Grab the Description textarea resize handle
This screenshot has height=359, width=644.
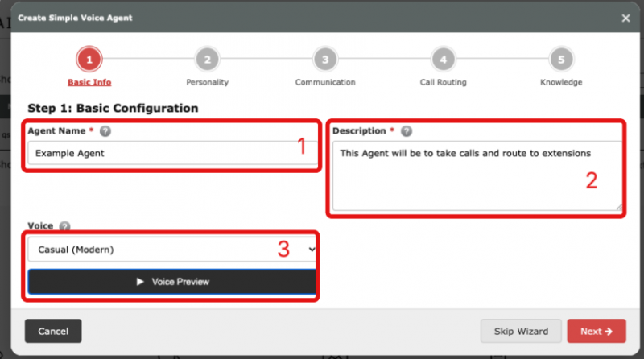pos(619,208)
